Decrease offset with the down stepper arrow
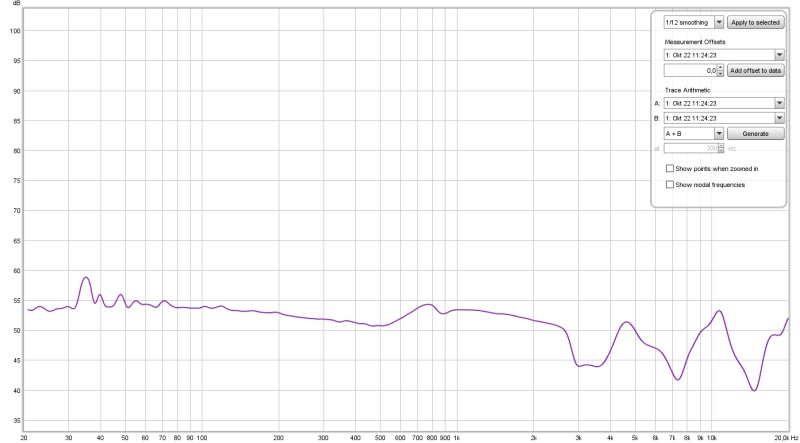This screenshot has height=443, width=800. tap(721, 75)
